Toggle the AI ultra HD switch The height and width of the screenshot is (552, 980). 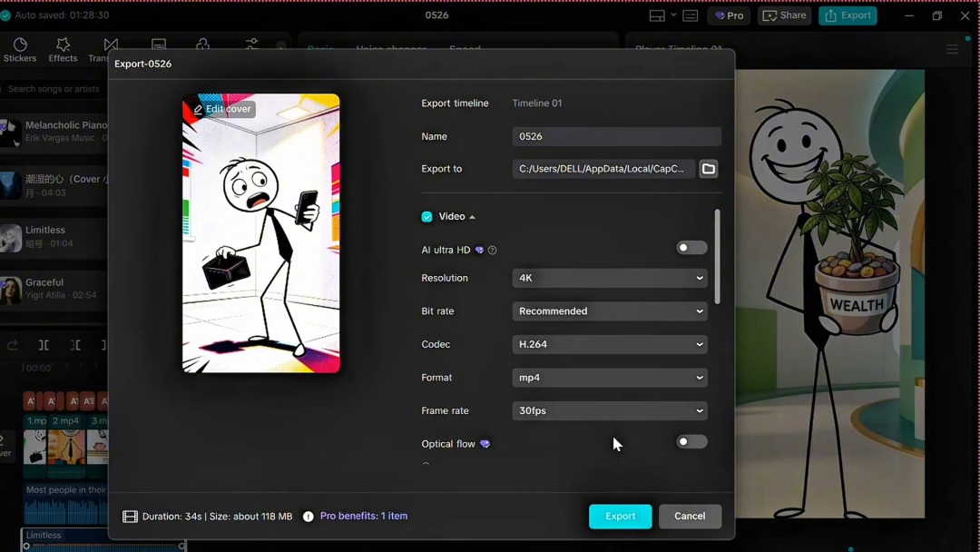691,248
